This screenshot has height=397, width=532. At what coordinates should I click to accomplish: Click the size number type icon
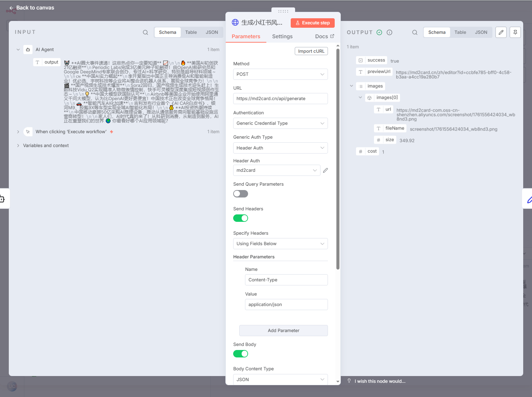(x=379, y=140)
